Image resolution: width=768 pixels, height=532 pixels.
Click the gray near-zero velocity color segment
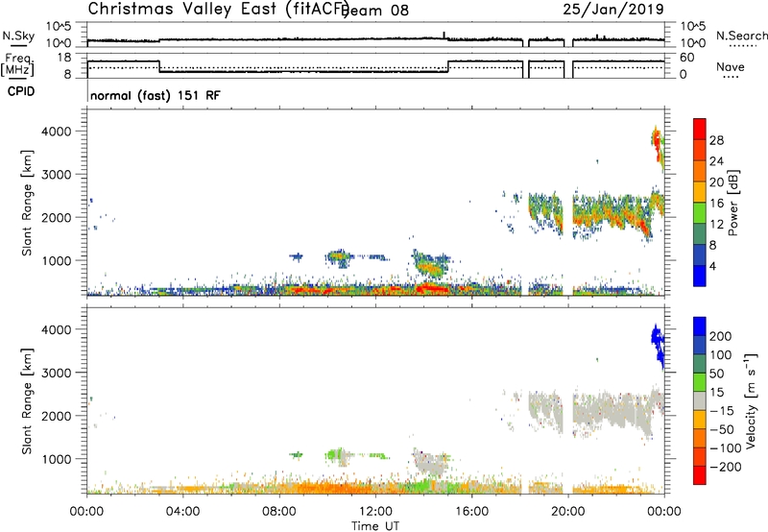[x=700, y=400]
